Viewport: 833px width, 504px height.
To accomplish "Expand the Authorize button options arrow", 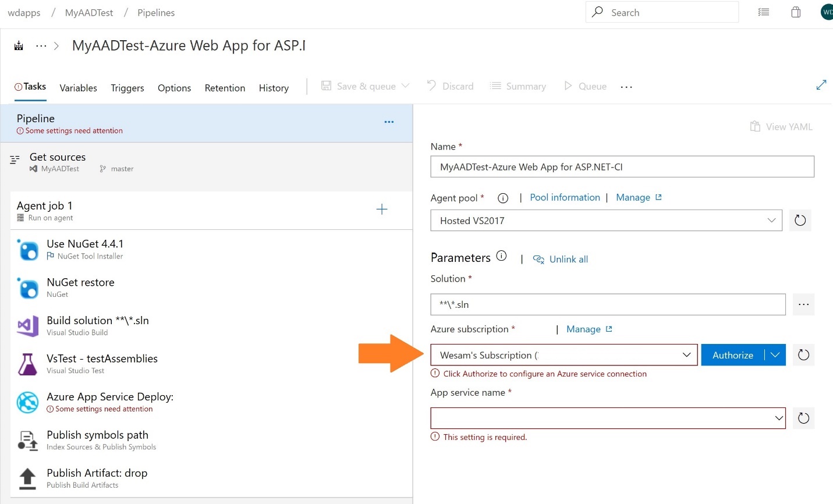I will pos(775,355).
